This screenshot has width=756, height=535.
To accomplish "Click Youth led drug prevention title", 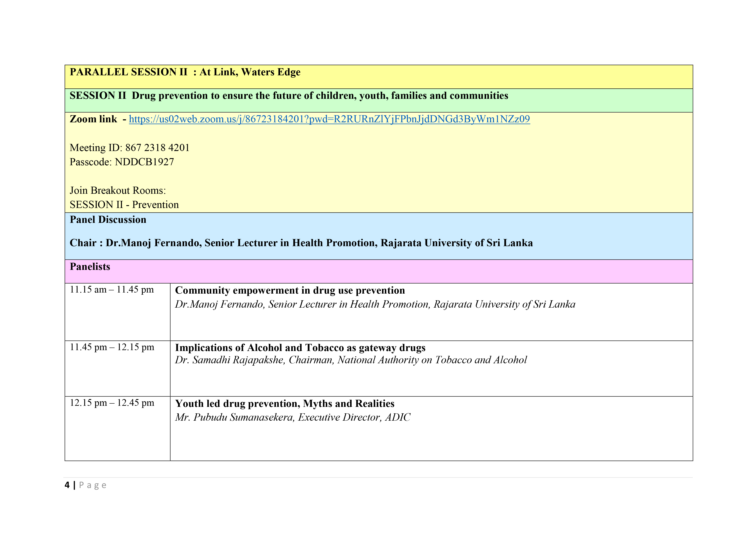I will click(285, 404).
